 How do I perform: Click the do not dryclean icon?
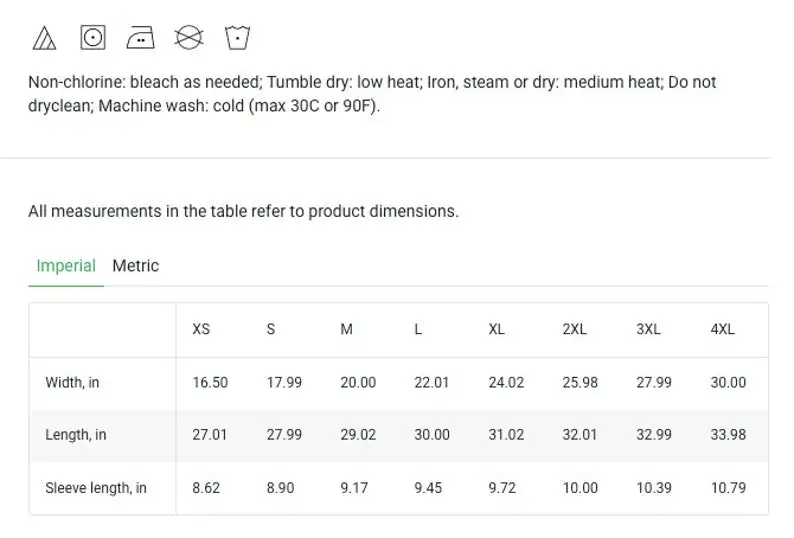pyautogui.click(x=189, y=38)
